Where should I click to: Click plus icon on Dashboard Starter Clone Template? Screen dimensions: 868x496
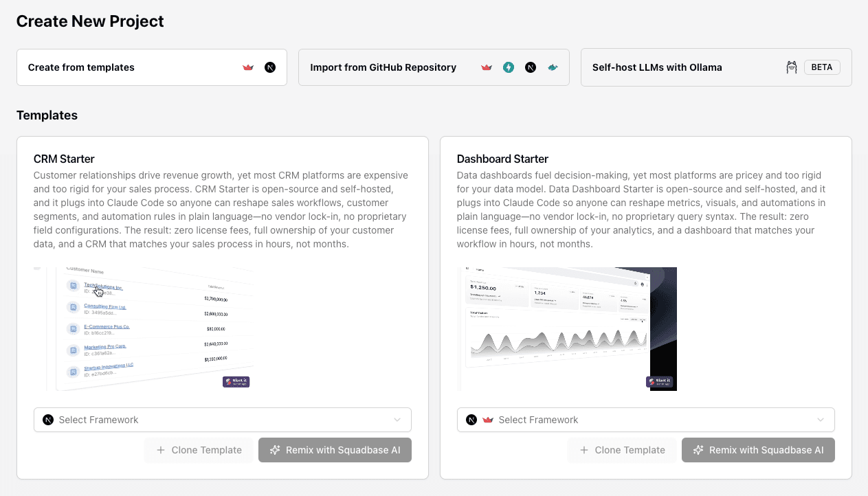tap(584, 450)
